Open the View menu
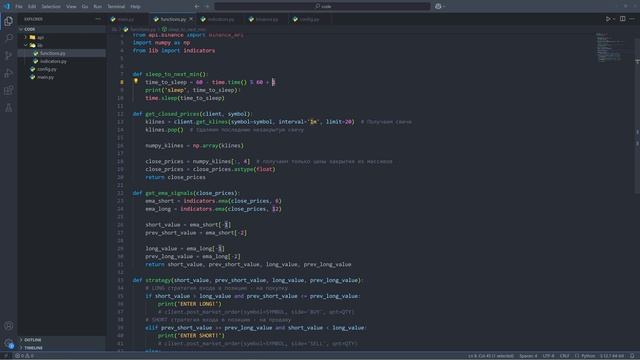This screenshot has height=360, width=640. coord(71,7)
